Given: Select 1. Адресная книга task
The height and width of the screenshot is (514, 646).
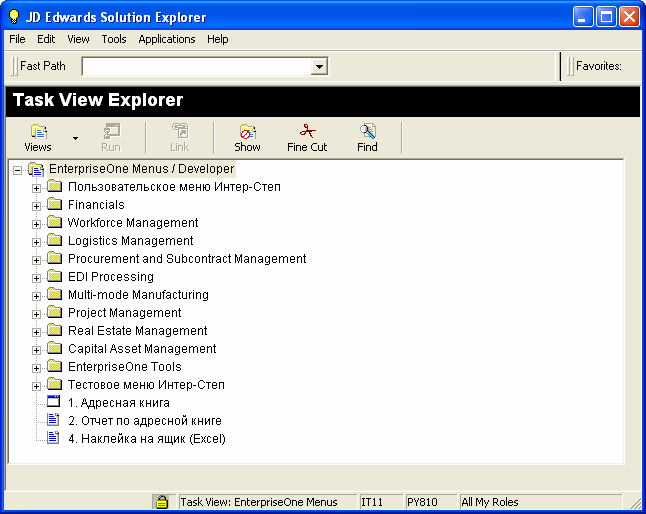Looking at the screenshot, I should pos(119,402).
